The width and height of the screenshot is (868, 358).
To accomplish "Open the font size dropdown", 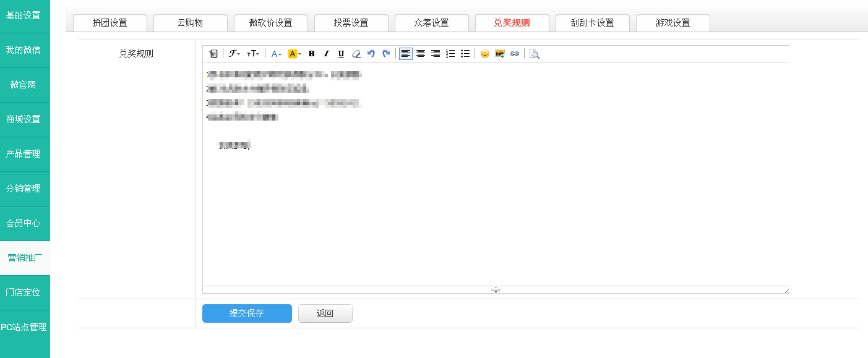I will point(253,54).
